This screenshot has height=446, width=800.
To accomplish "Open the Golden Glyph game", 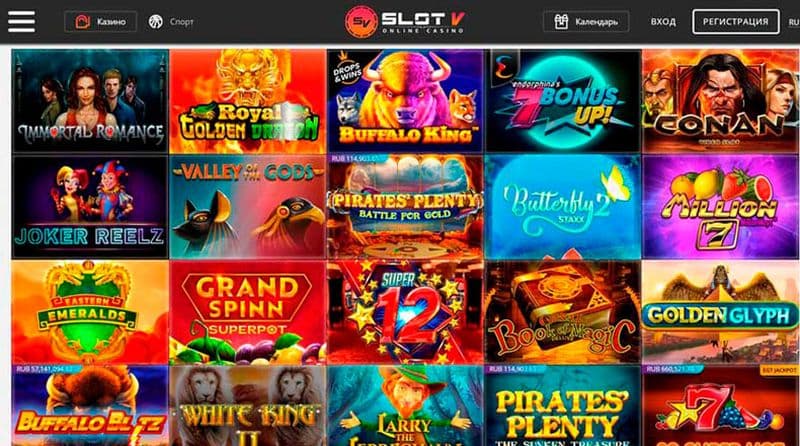I will [720, 312].
